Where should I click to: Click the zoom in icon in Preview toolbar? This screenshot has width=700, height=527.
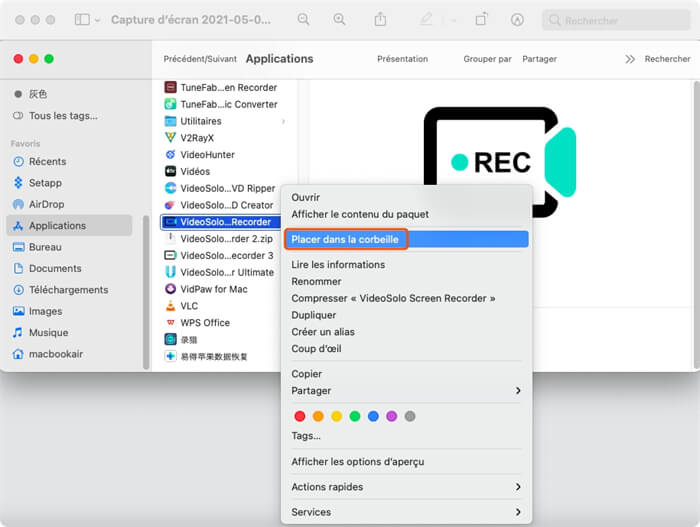pyautogui.click(x=339, y=19)
